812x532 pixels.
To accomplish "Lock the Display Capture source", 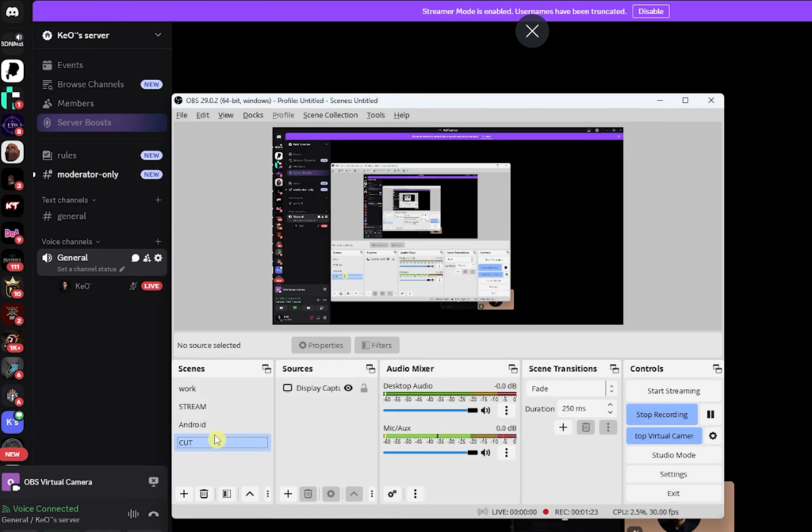I will pyautogui.click(x=363, y=388).
